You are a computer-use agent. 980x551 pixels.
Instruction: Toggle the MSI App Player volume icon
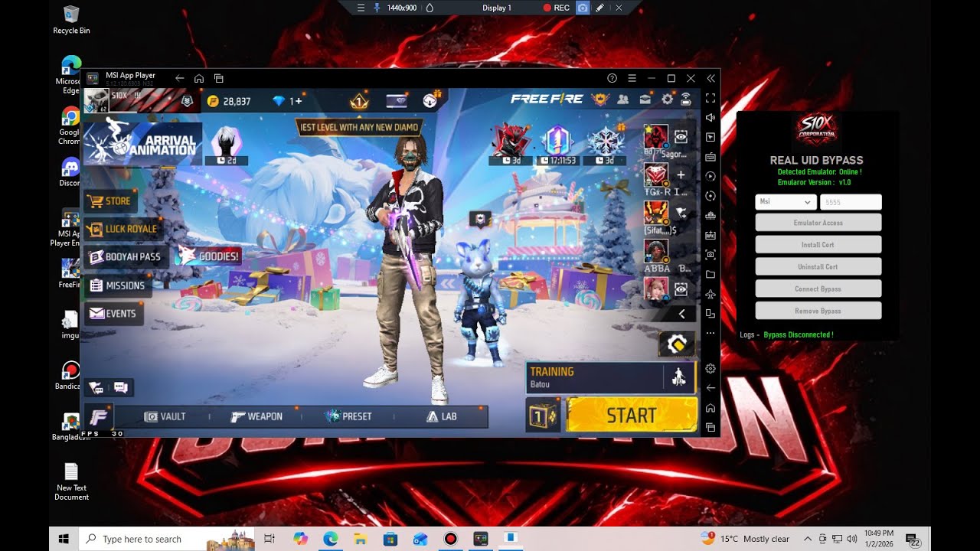710,118
